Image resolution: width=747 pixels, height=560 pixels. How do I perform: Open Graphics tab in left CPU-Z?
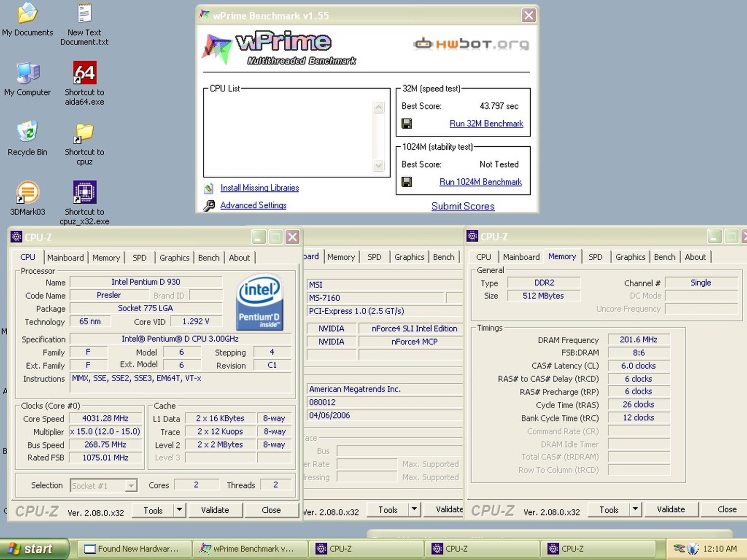pos(174,258)
